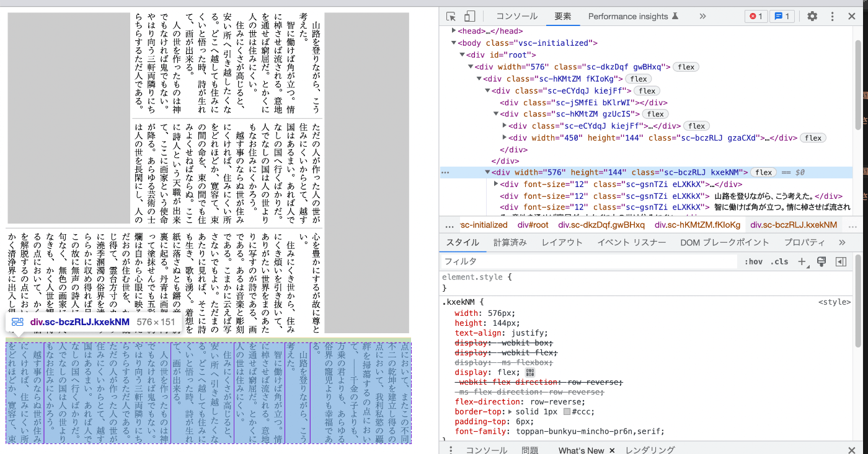This screenshot has width=868, height=454.
Task: Toggle the .cls class editor button
Action: (x=779, y=261)
